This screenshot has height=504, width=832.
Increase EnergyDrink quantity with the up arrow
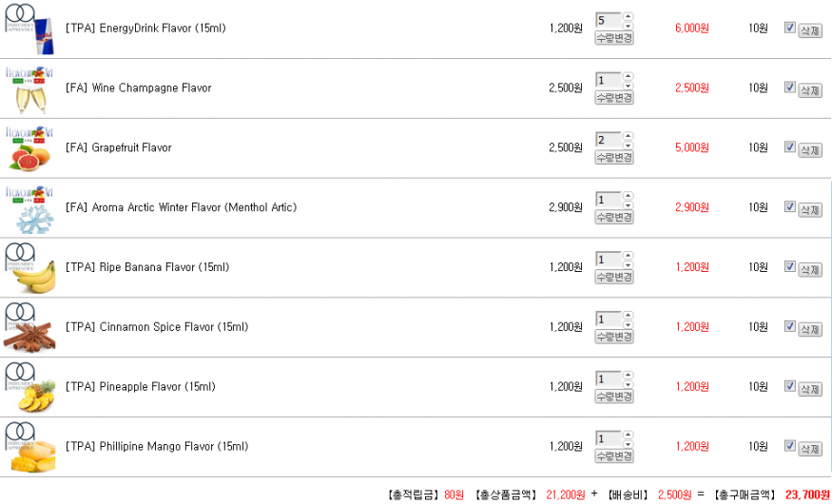628,16
